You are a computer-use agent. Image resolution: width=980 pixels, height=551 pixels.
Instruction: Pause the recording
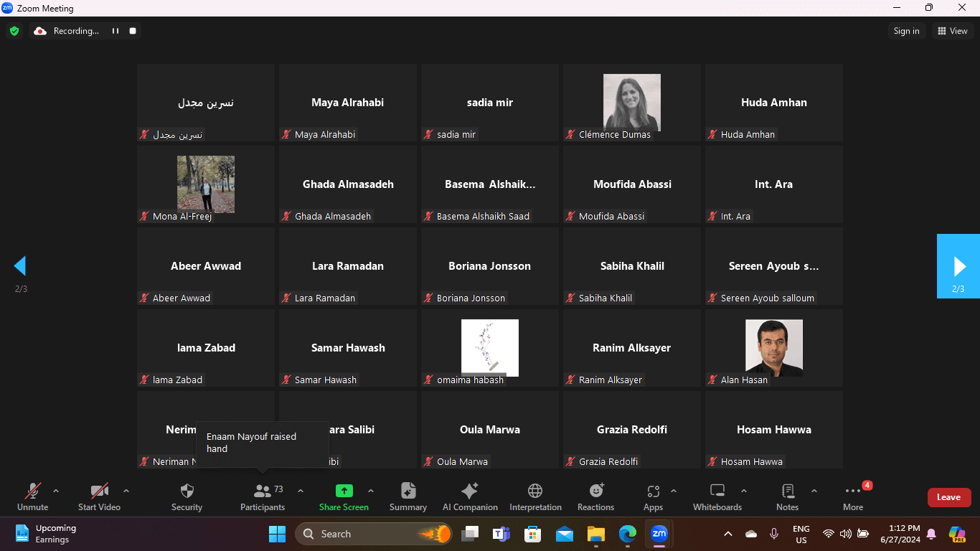(x=115, y=31)
